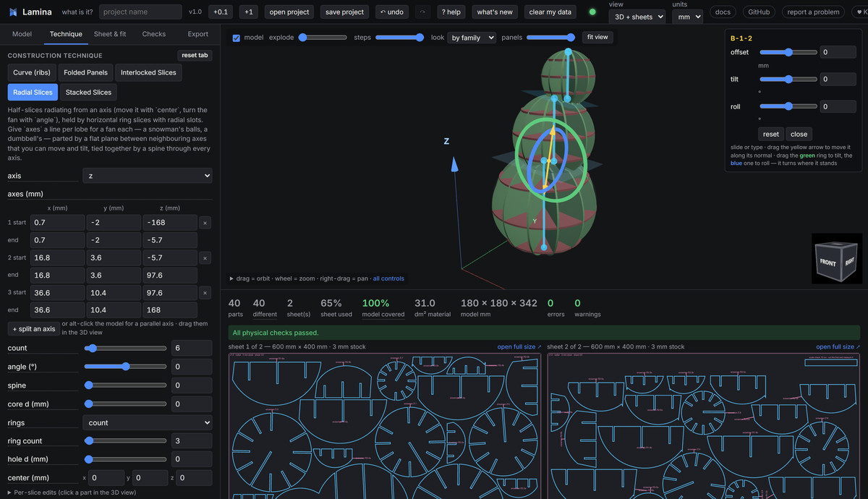Close the B-1-2 slice panel
Image resolution: width=868 pixels, height=499 pixels.
coord(799,134)
